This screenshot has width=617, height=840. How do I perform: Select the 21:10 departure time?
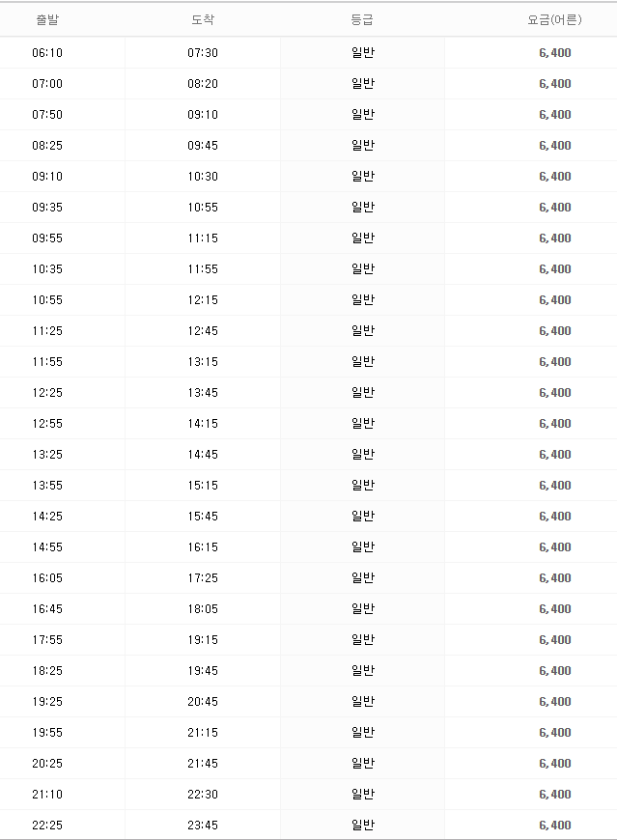(x=47, y=794)
